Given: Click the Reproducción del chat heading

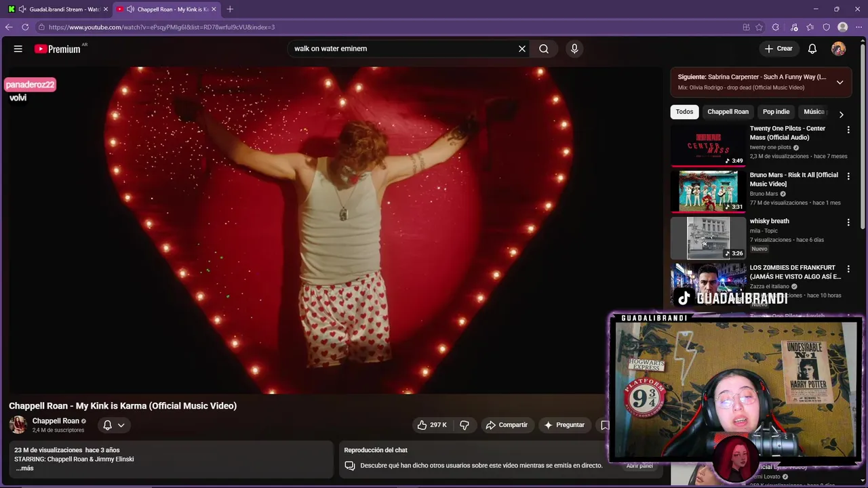Looking at the screenshot, I should coord(376,450).
